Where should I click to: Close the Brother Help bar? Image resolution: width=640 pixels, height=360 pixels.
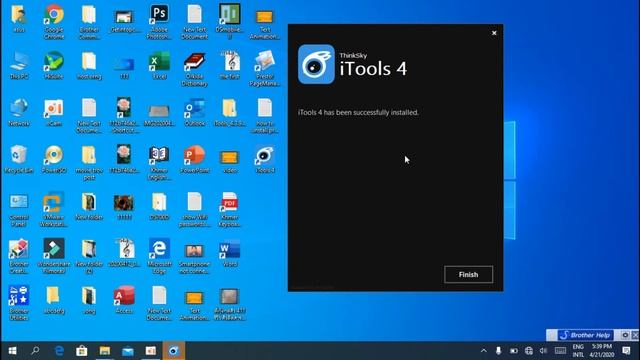click(x=635, y=335)
